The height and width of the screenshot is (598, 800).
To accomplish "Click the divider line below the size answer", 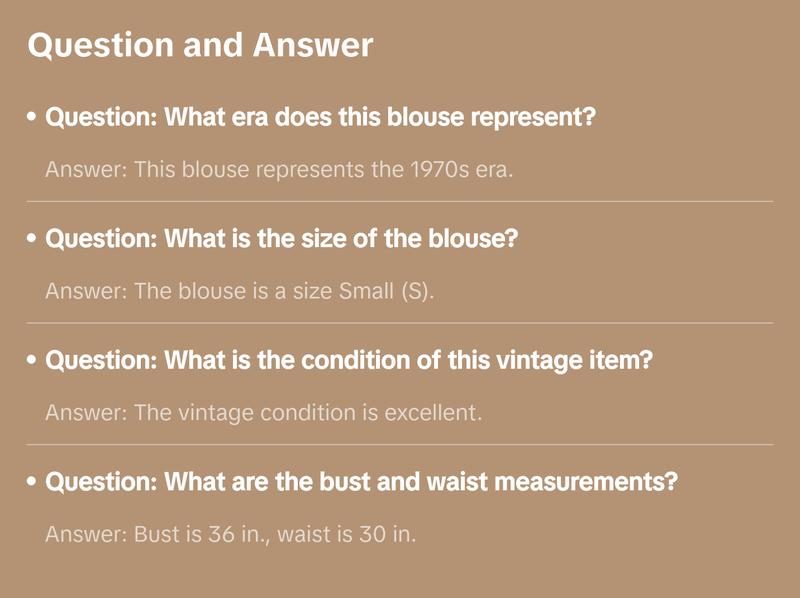I will 400,323.
